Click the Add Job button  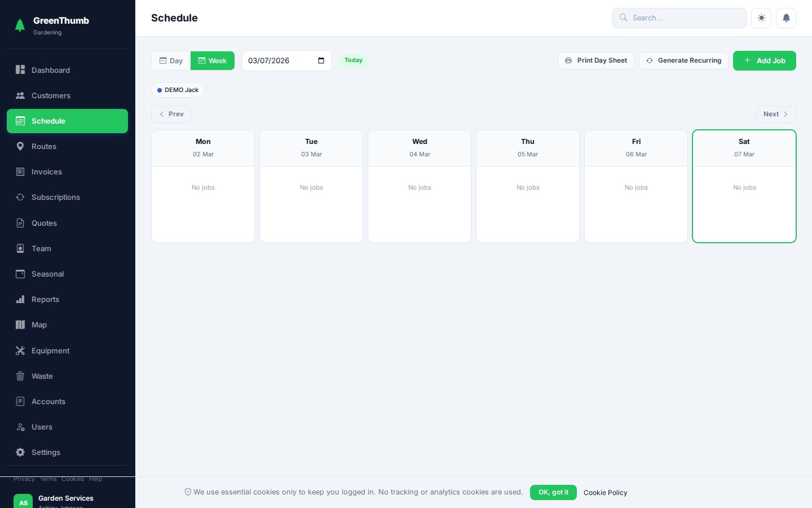(764, 60)
